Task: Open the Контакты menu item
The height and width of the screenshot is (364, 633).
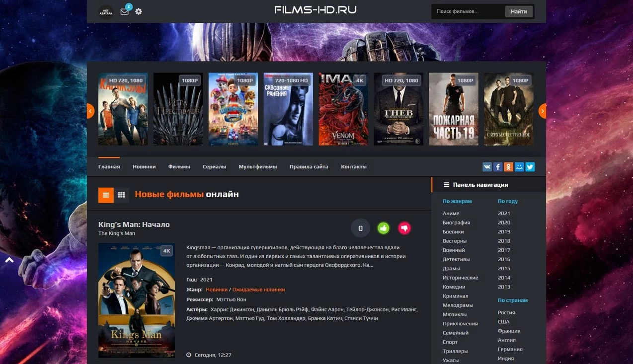Action: (354, 167)
